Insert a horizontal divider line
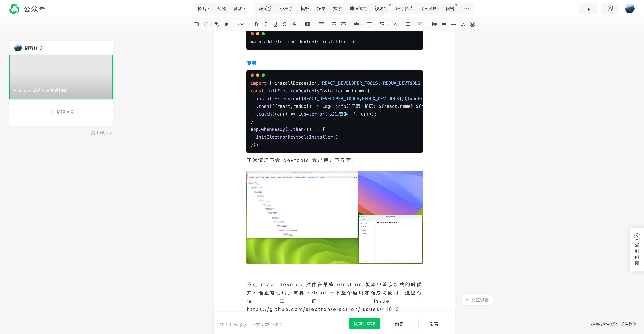The height and width of the screenshot is (334, 644). pyautogui.click(x=453, y=24)
